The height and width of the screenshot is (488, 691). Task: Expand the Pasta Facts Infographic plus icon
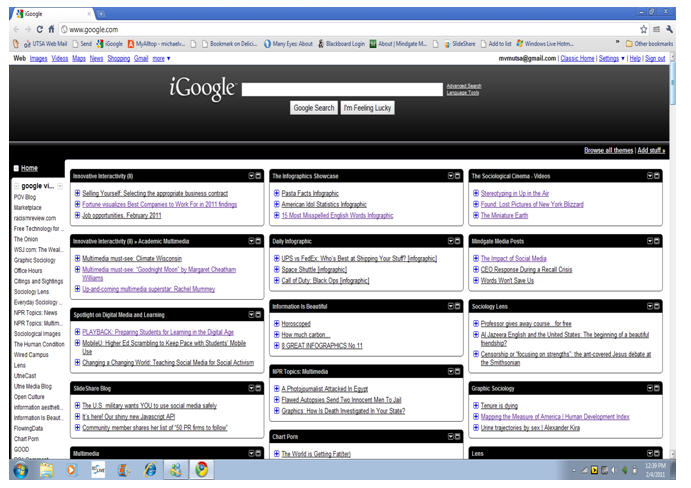(x=277, y=193)
